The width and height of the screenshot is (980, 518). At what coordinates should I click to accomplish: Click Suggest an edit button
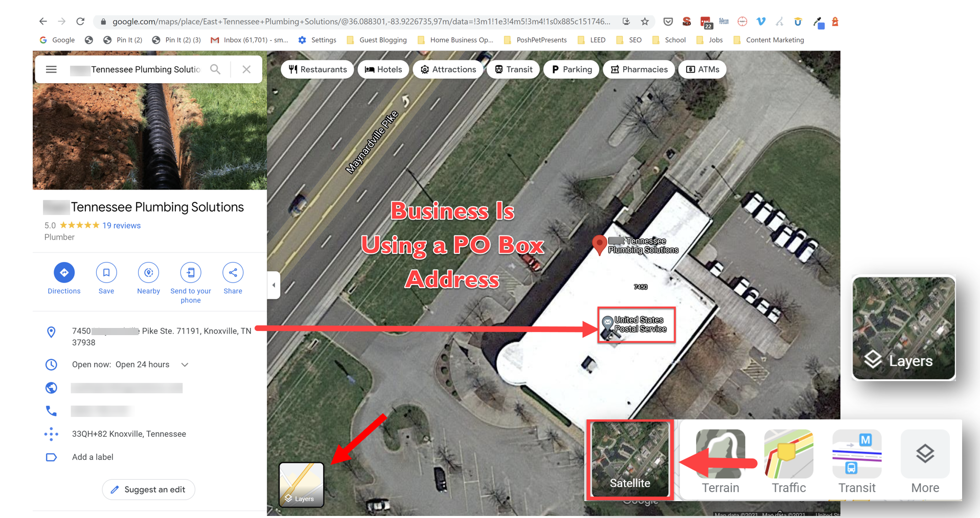(148, 489)
